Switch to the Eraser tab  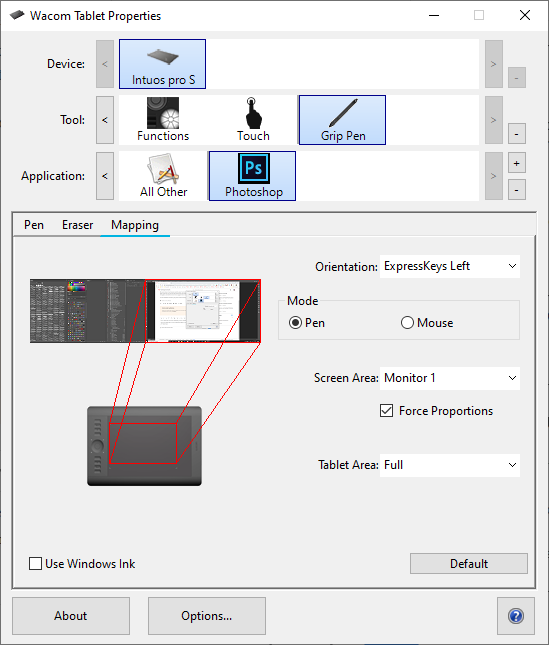77,225
